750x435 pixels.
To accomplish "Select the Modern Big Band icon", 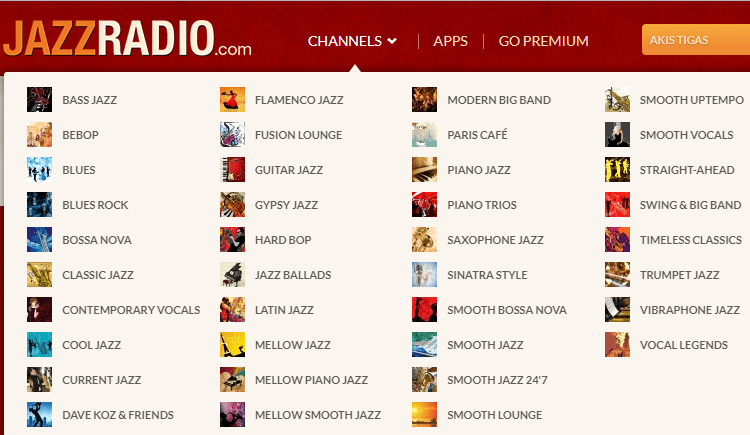I will [x=424, y=100].
